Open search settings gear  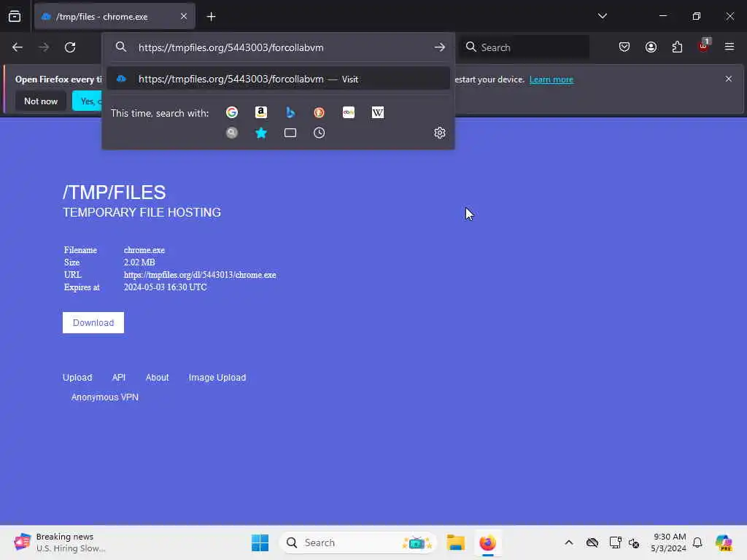pos(440,133)
